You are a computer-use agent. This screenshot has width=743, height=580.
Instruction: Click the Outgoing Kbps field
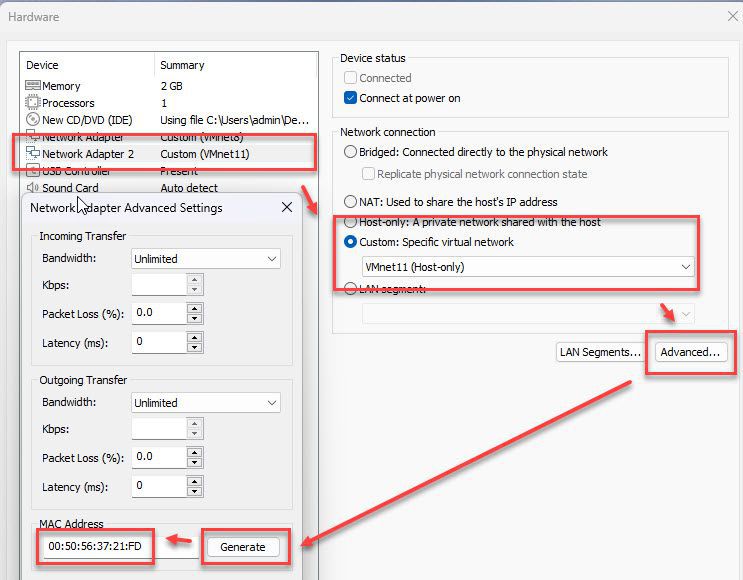click(x=159, y=428)
